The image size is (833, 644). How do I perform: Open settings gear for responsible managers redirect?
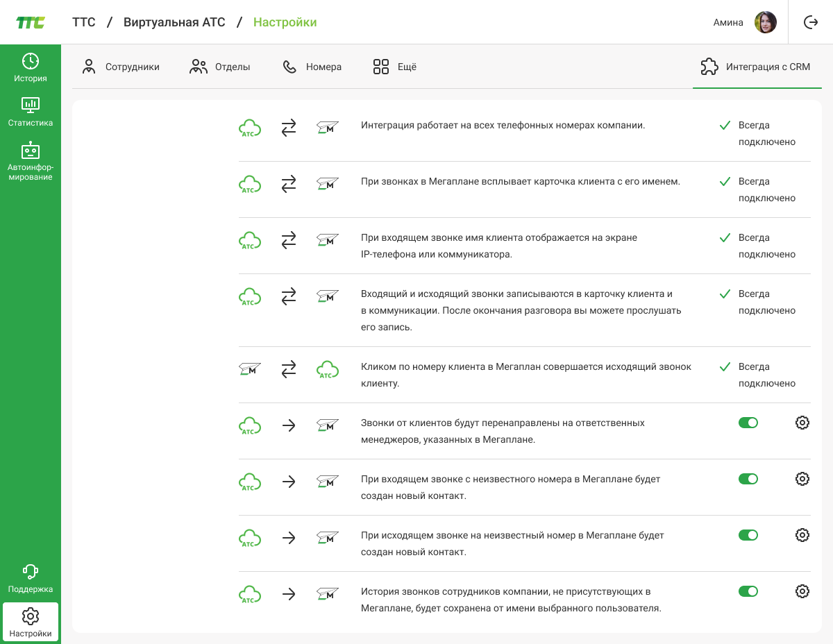coord(802,423)
